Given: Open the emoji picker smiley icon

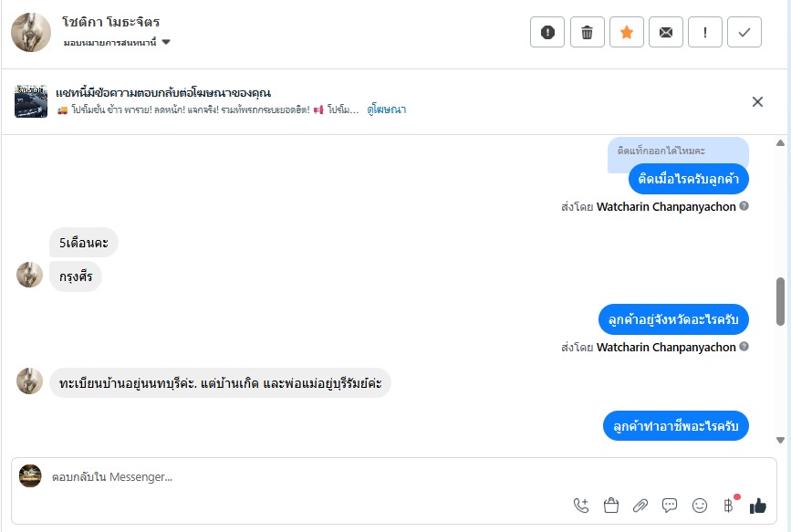Looking at the screenshot, I should (x=700, y=506).
